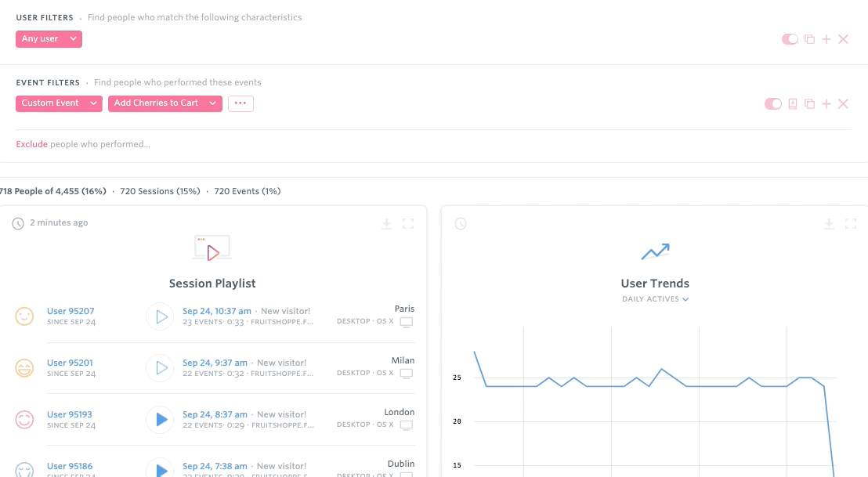Viewport: 868px width, 477px height.
Task: Play the Sep 24, 8:37 am London session
Action: (x=160, y=420)
